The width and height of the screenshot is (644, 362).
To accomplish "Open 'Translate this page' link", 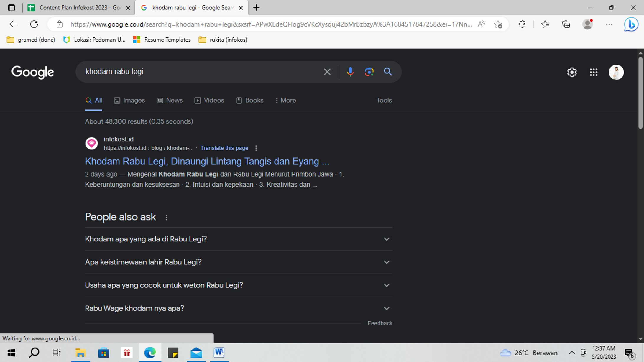I will coord(224,148).
